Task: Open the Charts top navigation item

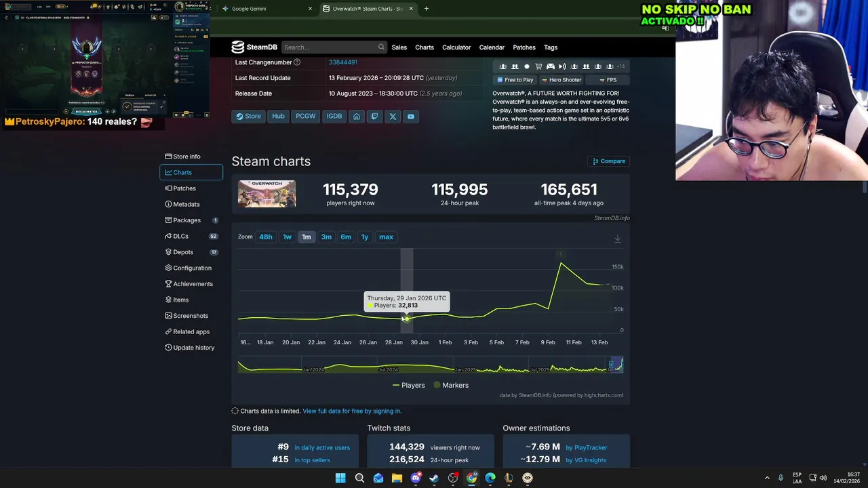Action: pyautogui.click(x=425, y=47)
